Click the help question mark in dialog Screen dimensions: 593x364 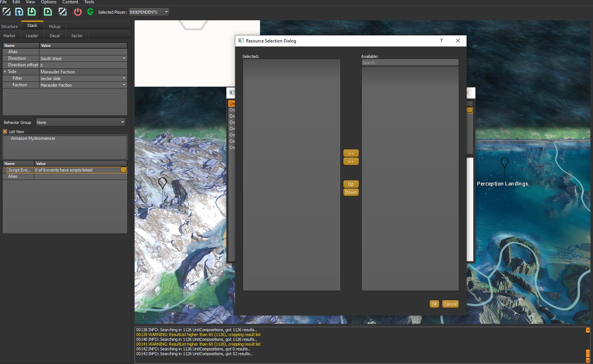point(441,41)
